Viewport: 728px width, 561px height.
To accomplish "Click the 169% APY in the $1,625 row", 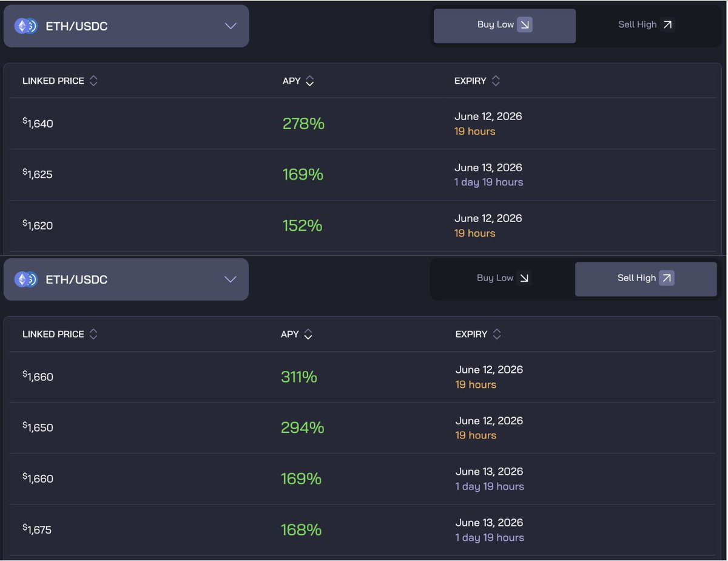I will (x=303, y=175).
